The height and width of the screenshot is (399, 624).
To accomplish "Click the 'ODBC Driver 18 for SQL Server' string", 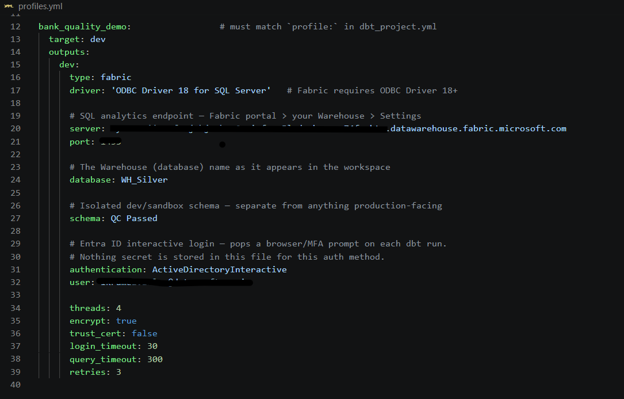I will pos(191,90).
